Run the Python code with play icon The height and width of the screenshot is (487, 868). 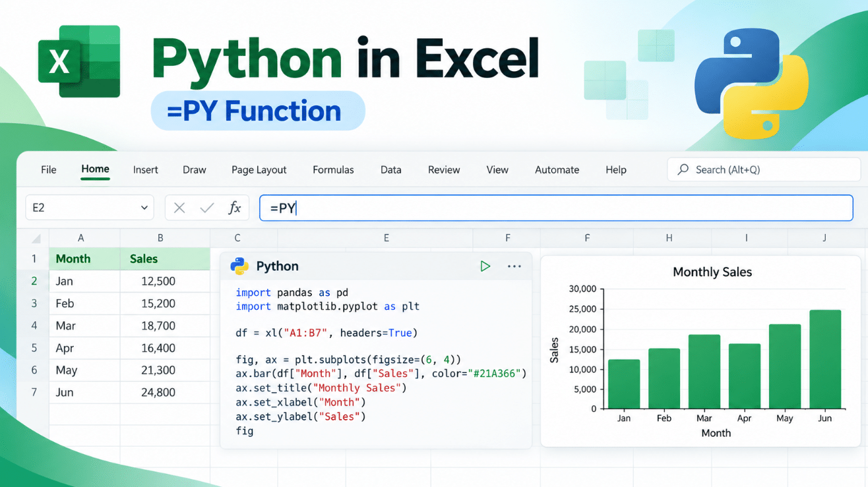[485, 266]
